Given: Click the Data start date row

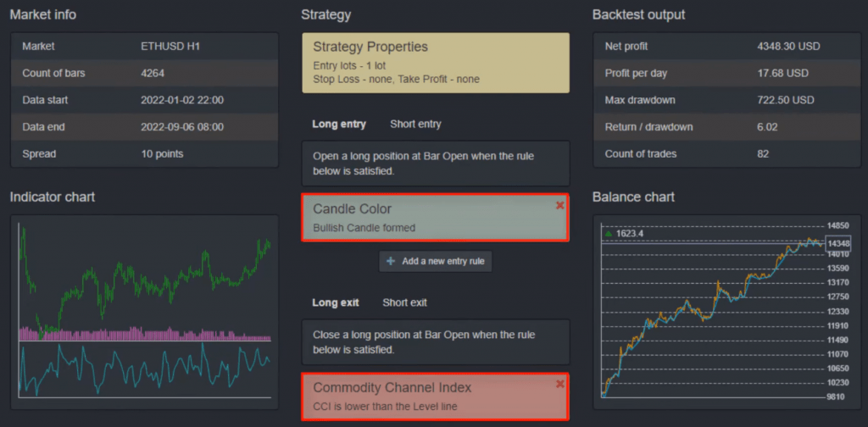Looking at the screenshot, I should point(144,100).
